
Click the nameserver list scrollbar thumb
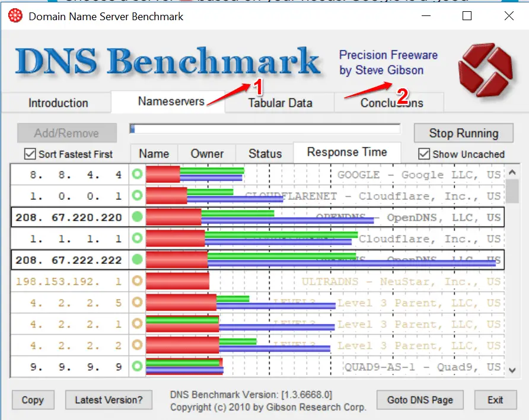coord(512,191)
